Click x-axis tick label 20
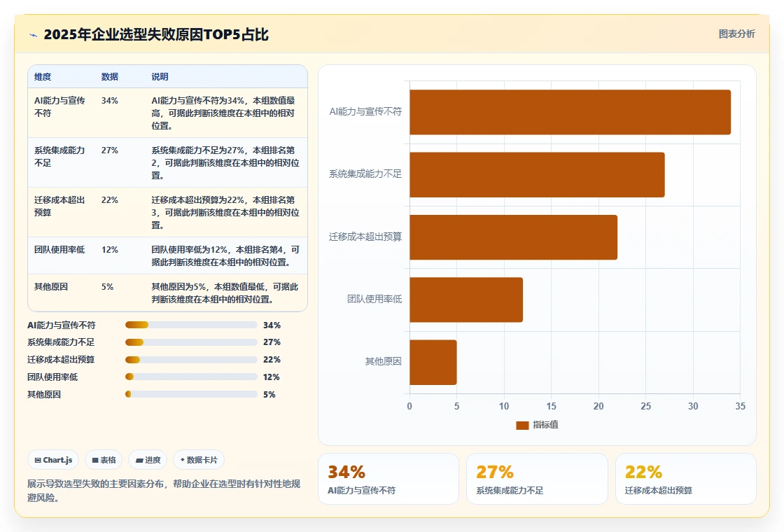784x532 pixels. [x=598, y=406]
